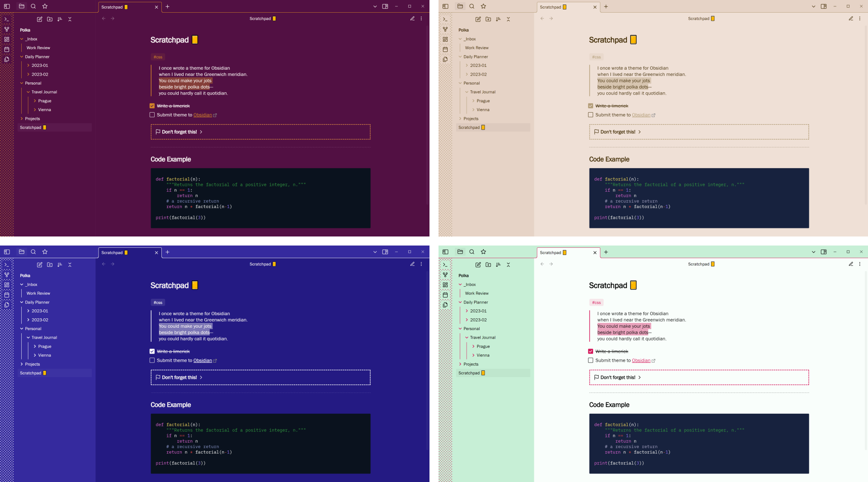The width and height of the screenshot is (868, 482).
Task: Open more options menu in blue window
Action: click(x=421, y=264)
